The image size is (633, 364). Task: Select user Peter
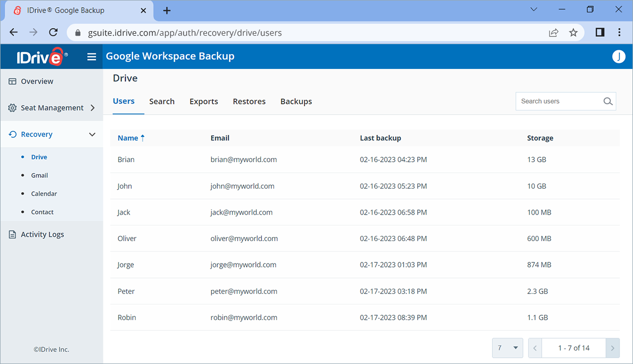point(126,291)
